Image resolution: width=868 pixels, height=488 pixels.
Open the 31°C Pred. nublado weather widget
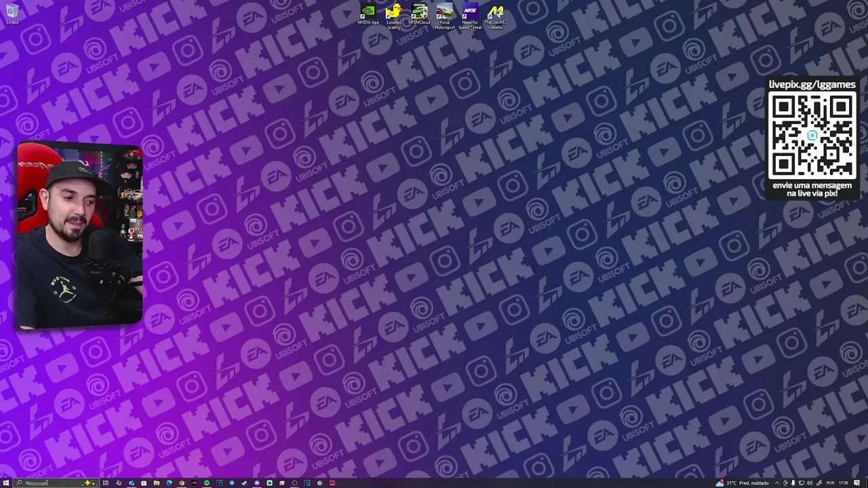[x=742, y=483]
